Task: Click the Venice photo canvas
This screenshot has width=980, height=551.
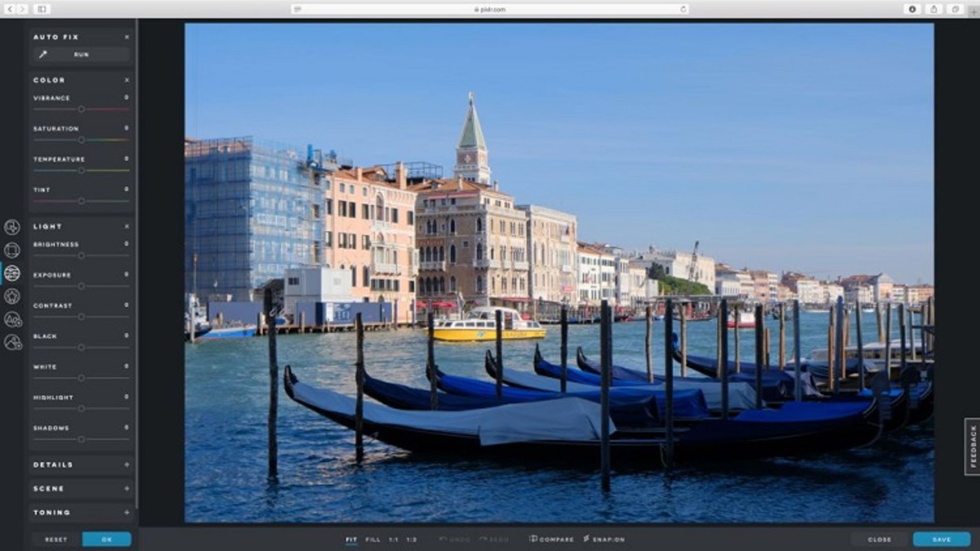Action: [559, 272]
